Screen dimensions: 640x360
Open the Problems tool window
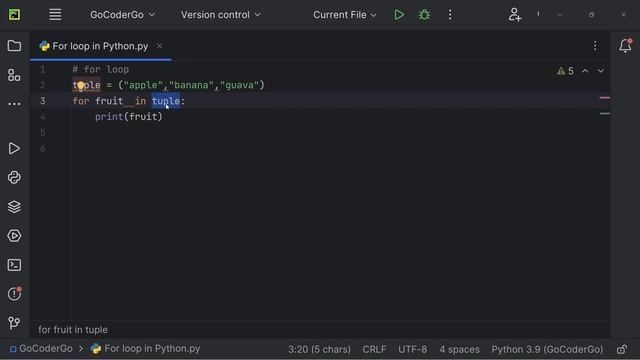(x=14, y=294)
